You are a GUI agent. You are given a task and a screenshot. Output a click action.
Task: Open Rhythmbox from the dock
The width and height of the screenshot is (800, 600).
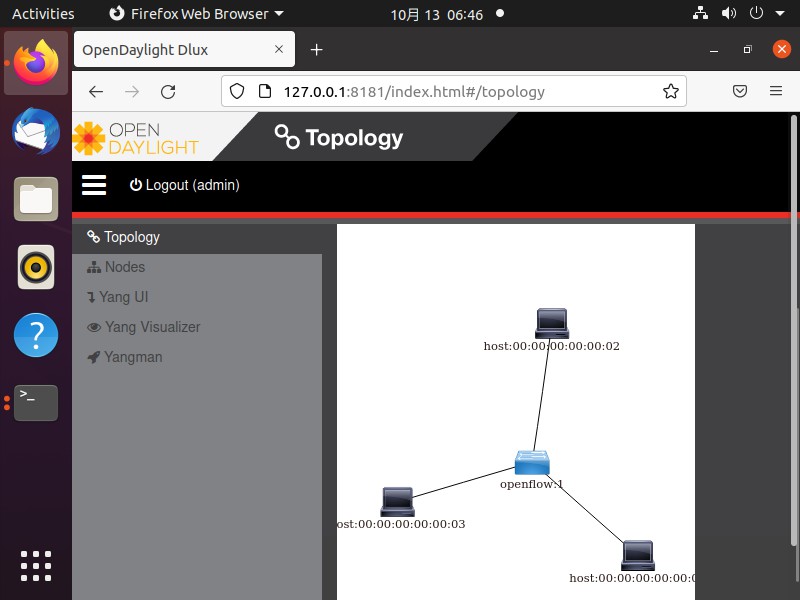coord(36,267)
